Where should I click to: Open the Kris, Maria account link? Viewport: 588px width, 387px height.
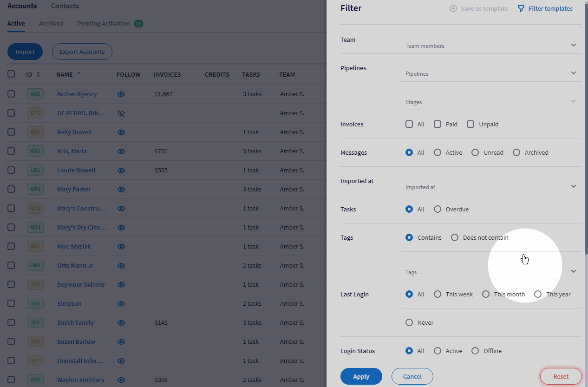point(72,151)
